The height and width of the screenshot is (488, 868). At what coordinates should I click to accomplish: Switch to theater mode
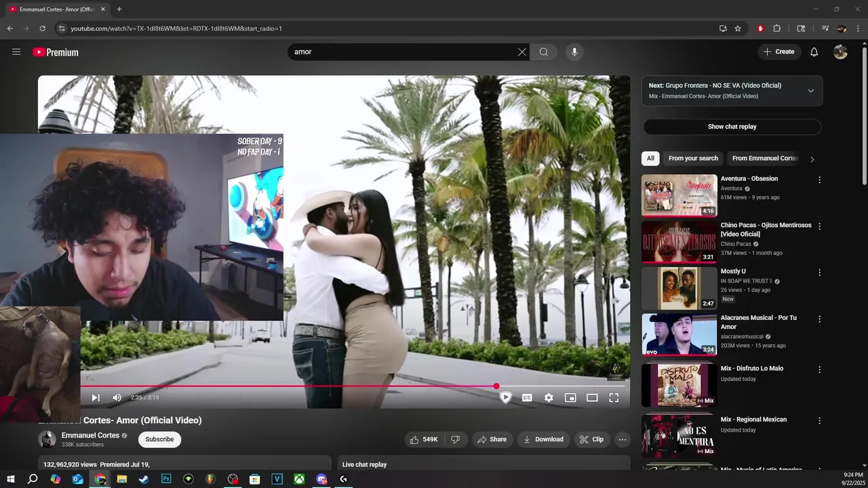(x=592, y=398)
